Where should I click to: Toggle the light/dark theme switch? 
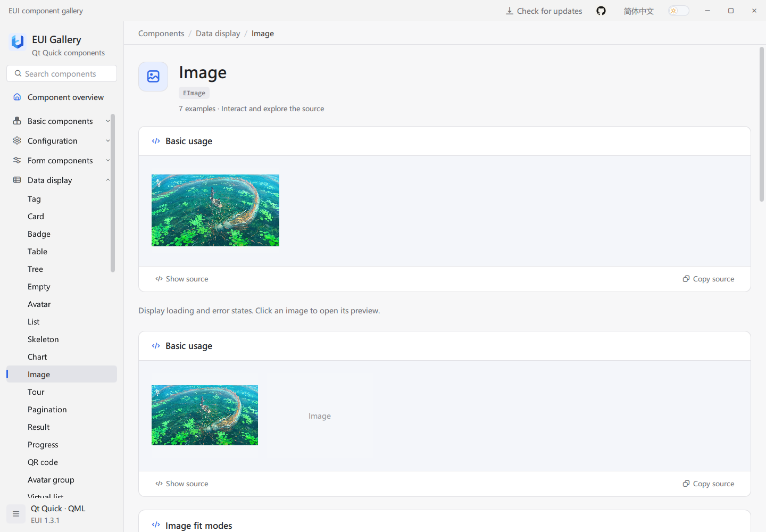(678, 11)
